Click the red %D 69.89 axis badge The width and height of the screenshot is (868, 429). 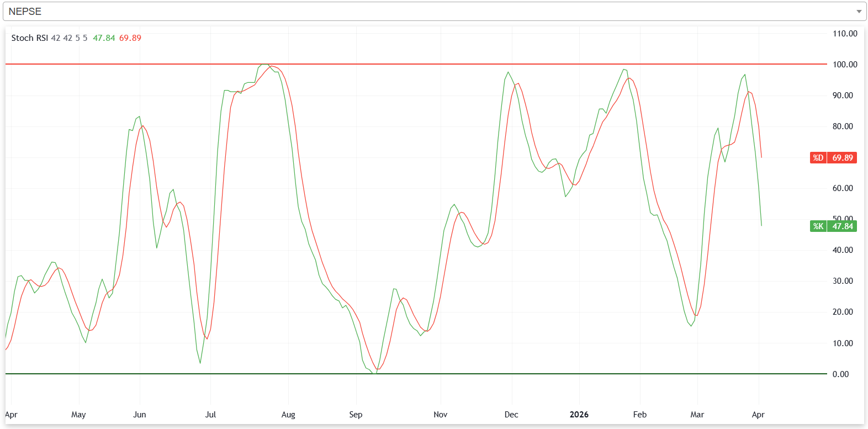[x=833, y=158]
